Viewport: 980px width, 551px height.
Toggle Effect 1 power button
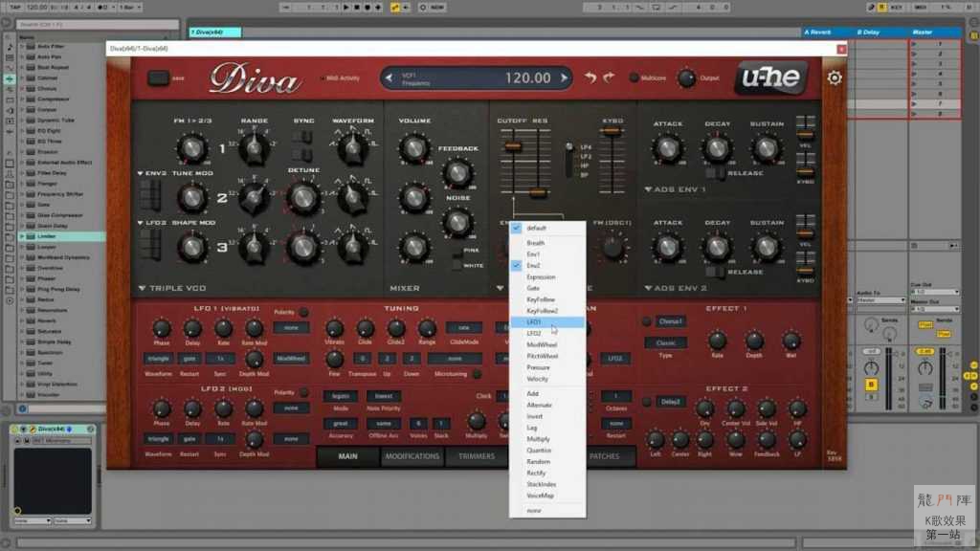coord(646,321)
